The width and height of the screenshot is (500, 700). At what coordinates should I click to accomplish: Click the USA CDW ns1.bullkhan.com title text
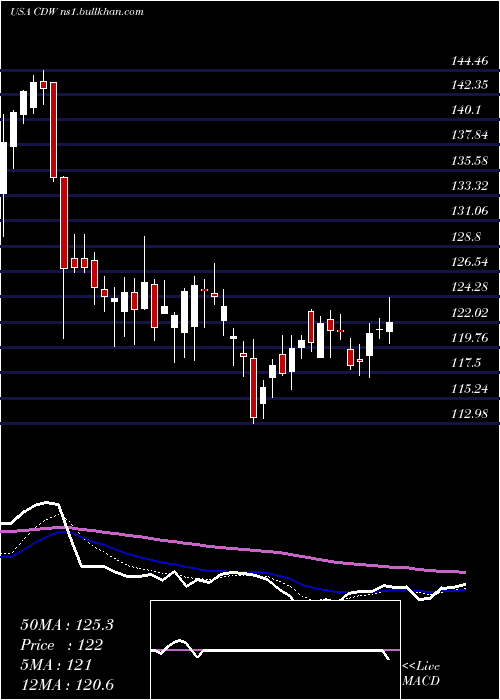tap(77, 12)
